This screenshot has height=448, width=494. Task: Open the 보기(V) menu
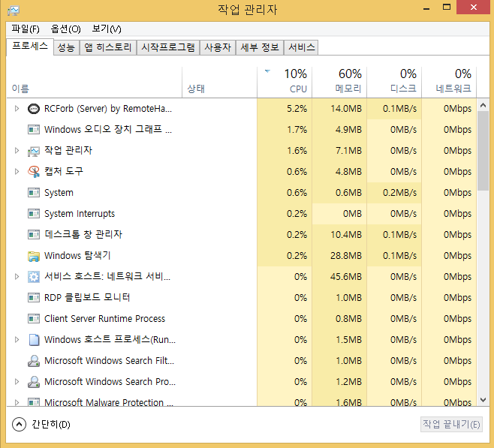pyautogui.click(x=106, y=29)
